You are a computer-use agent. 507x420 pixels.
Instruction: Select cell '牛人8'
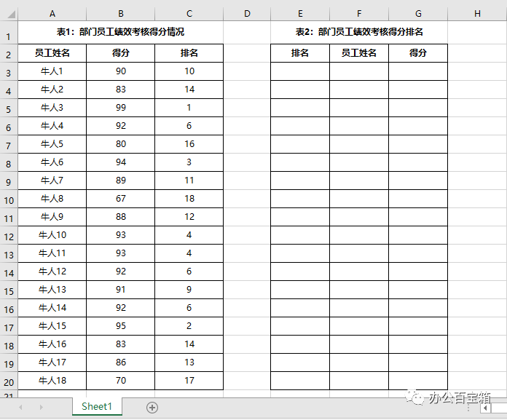click(x=52, y=199)
